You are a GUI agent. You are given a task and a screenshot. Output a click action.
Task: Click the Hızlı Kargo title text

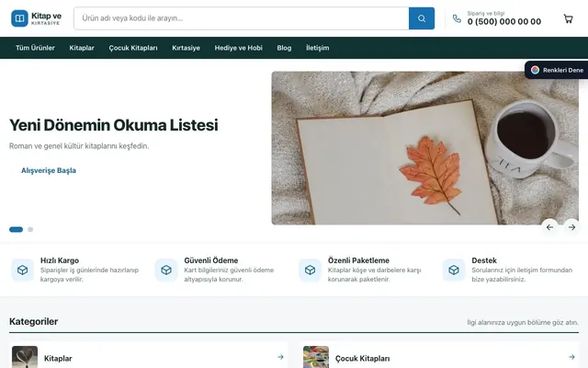coord(60,260)
